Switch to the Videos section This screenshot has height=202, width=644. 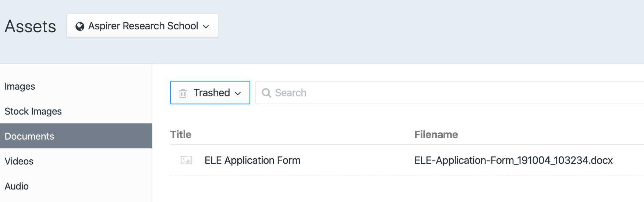point(19,161)
